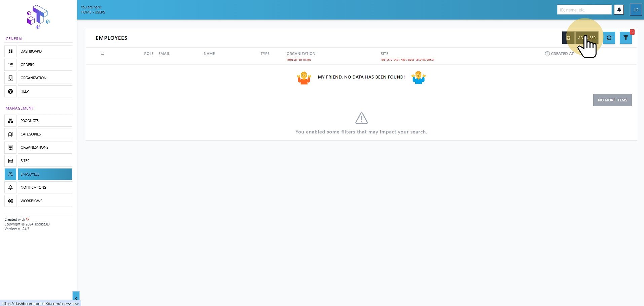Click HOME in the breadcrumb
644x306 pixels.
[86, 12]
